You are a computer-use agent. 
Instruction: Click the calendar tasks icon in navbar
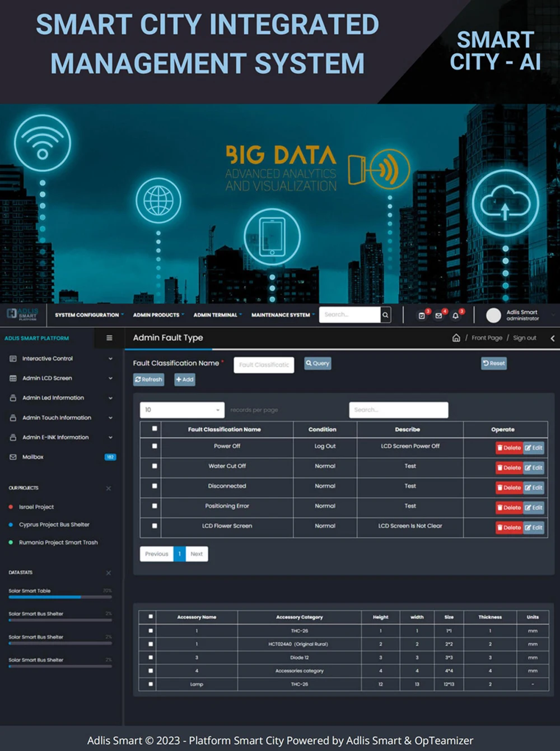click(x=422, y=316)
